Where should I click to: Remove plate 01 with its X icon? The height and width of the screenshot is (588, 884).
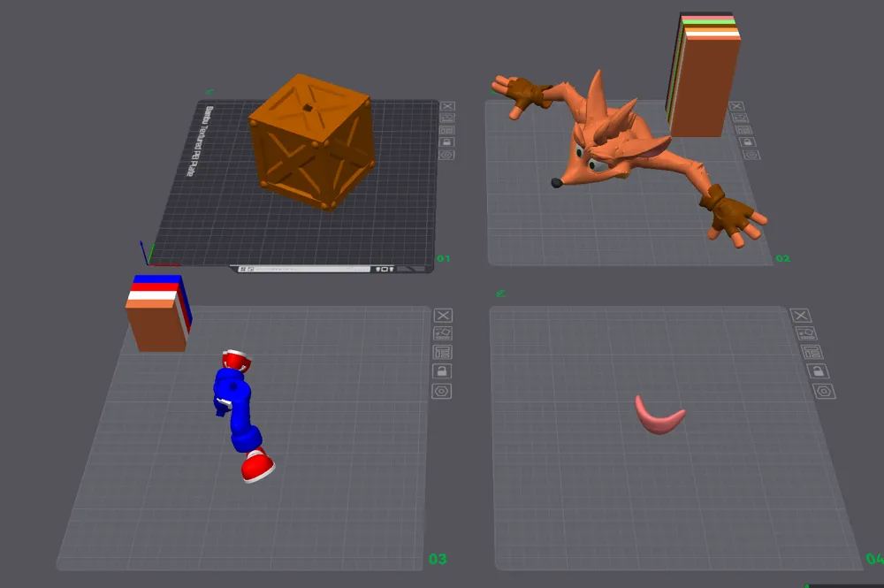point(447,106)
